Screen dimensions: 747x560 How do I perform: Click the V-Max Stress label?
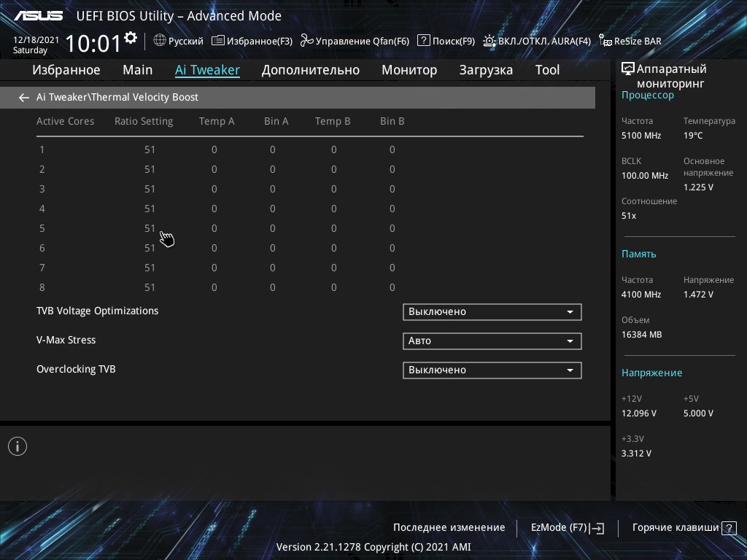point(66,340)
